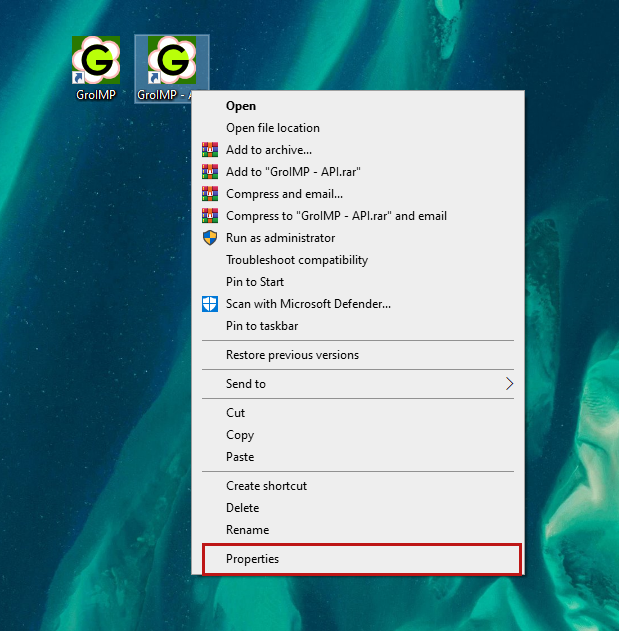619x631 pixels.
Task: Click WinRAR icon beside Add to archive
Action: pyautogui.click(x=210, y=150)
